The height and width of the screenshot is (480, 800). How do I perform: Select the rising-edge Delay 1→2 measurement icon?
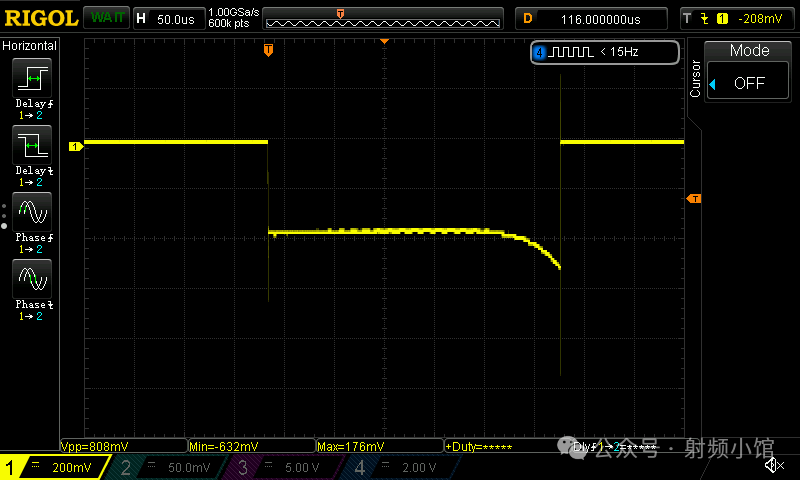pyautogui.click(x=31, y=79)
